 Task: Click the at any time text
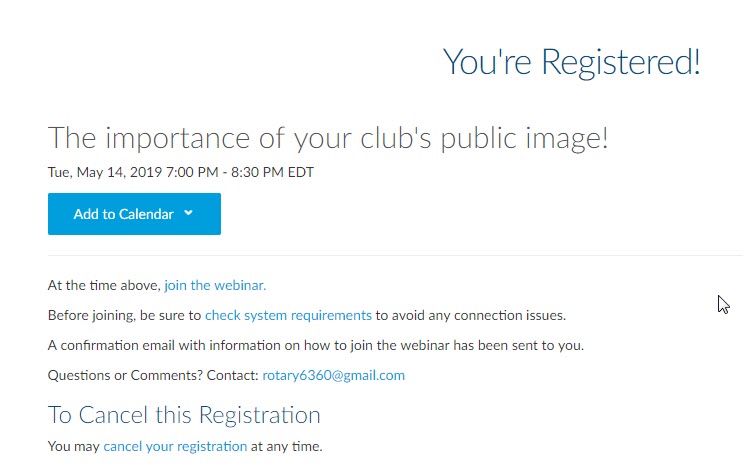pos(287,446)
